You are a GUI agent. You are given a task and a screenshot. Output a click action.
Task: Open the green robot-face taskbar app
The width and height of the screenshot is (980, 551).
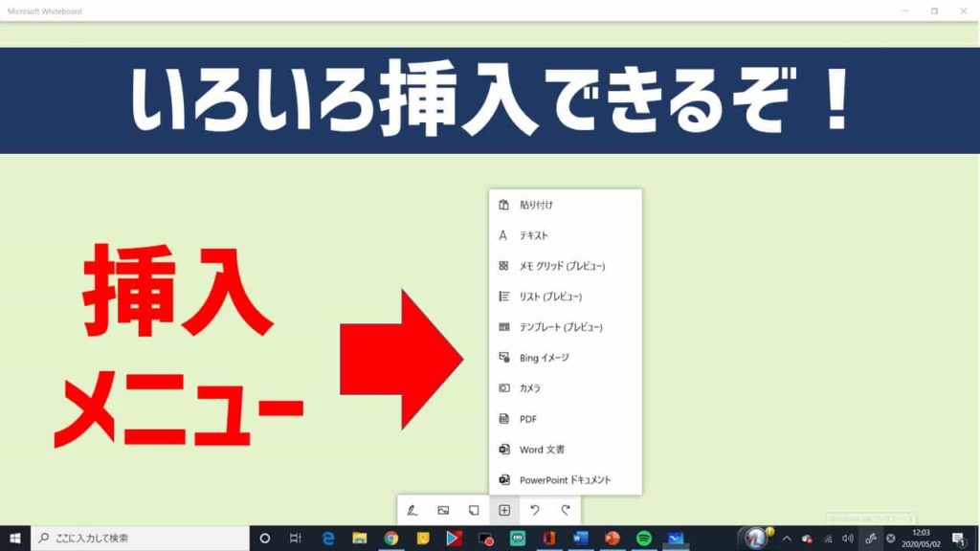pyautogui.click(x=518, y=538)
